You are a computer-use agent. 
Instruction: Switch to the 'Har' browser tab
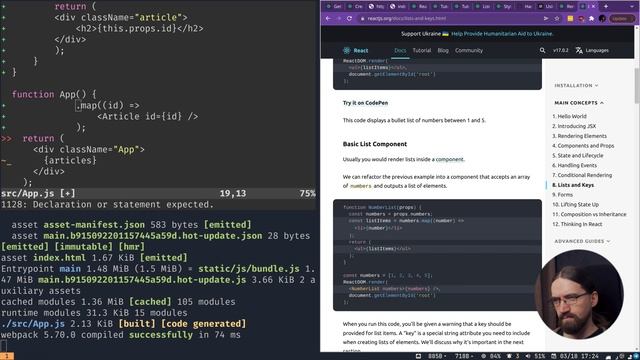pos(525,6)
